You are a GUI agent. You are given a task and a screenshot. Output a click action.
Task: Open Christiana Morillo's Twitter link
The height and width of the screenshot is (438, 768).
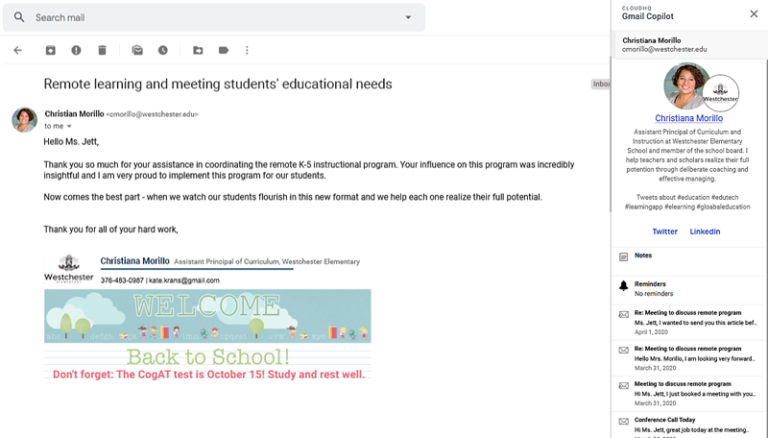click(665, 231)
